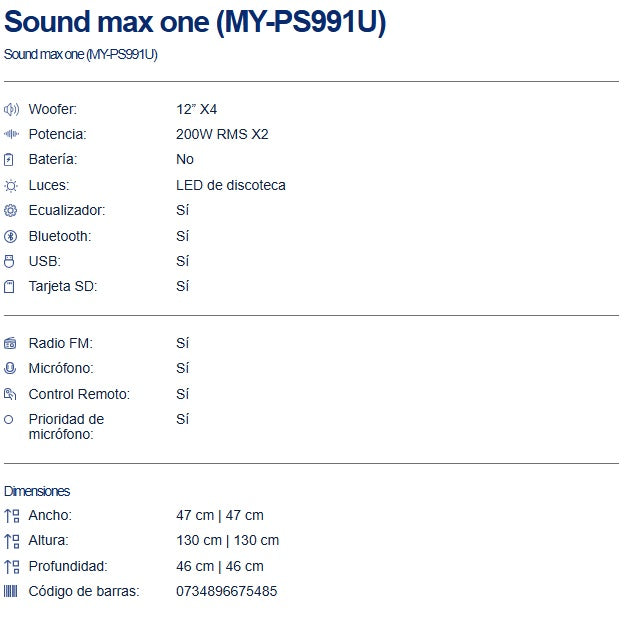Select the Sí value for Control Remoto

pyautogui.click(x=182, y=394)
